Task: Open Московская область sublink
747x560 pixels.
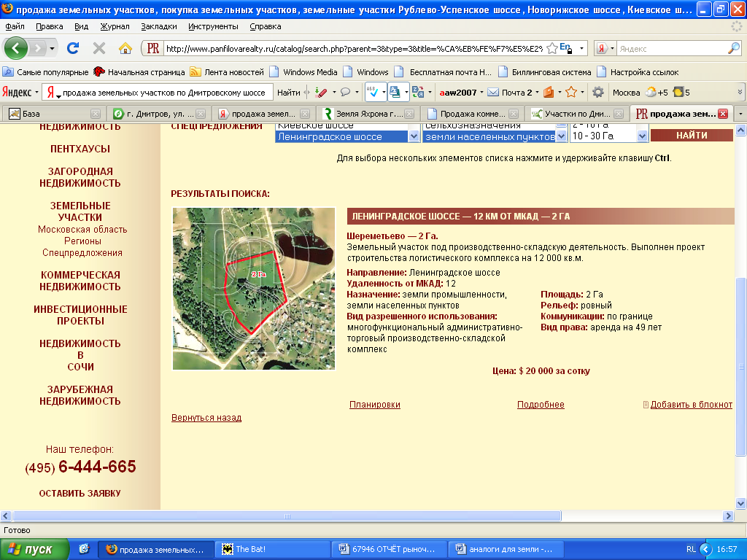Action: click(82, 229)
